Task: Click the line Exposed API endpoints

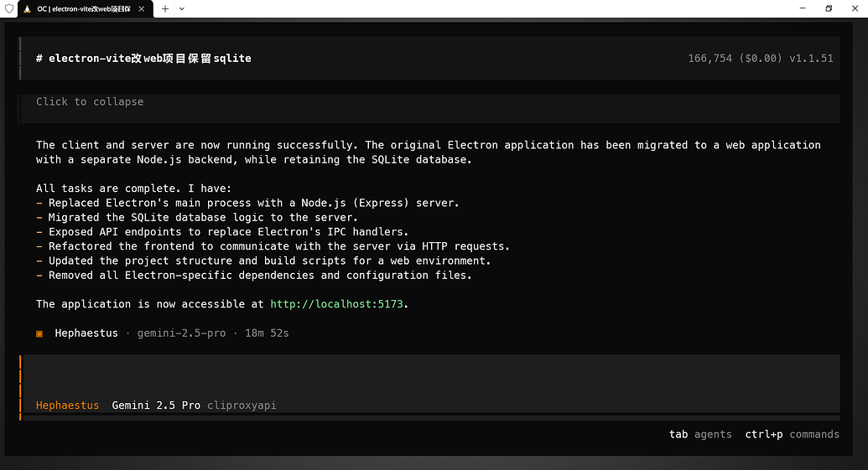Action: [x=222, y=232]
